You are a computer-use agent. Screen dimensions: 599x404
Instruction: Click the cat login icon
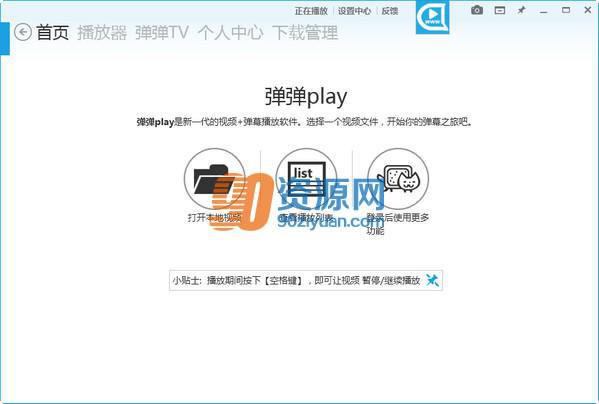click(398, 179)
